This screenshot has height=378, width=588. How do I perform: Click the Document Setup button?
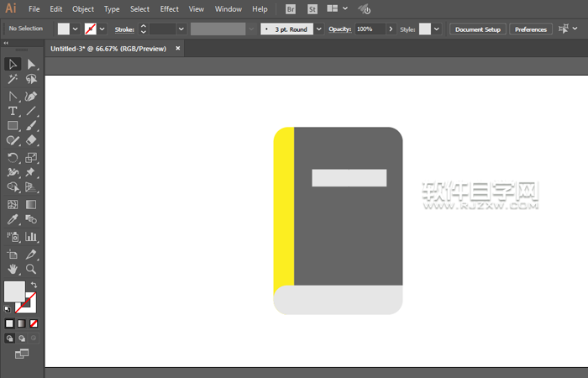click(x=478, y=29)
